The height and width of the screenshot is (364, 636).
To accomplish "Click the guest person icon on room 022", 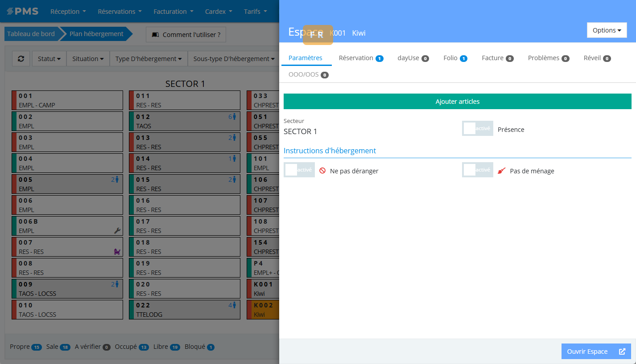I will point(234,305).
